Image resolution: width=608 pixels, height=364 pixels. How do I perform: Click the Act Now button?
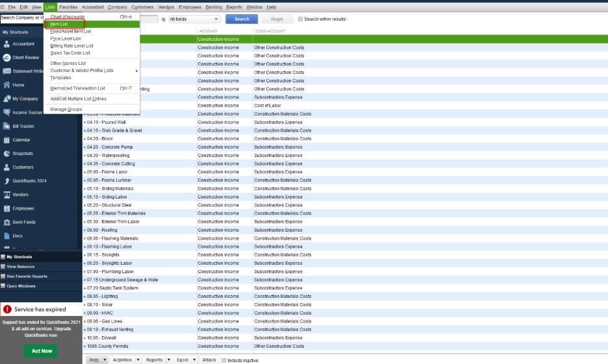click(42, 351)
